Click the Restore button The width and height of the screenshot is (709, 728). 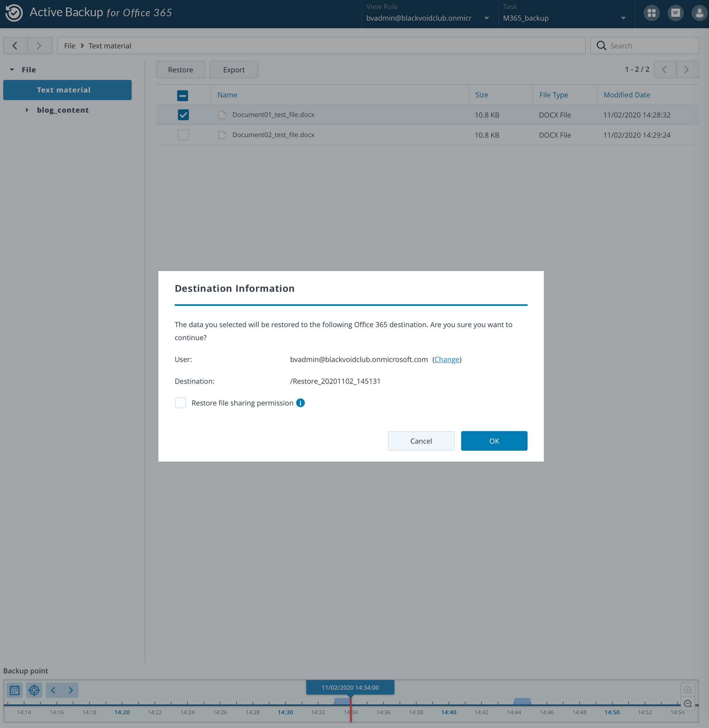[180, 69]
